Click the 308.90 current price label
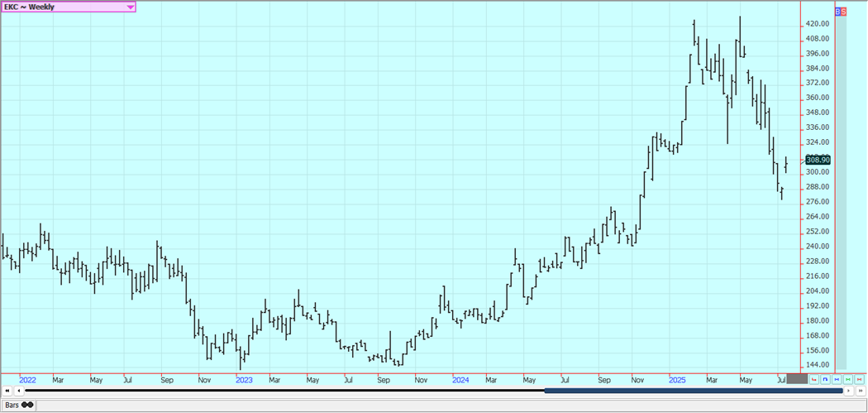This screenshot has width=868, height=413. point(818,161)
